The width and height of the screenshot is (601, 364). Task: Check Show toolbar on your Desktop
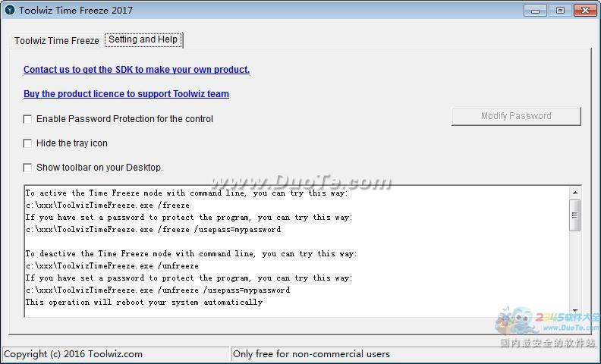pos(27,168)
